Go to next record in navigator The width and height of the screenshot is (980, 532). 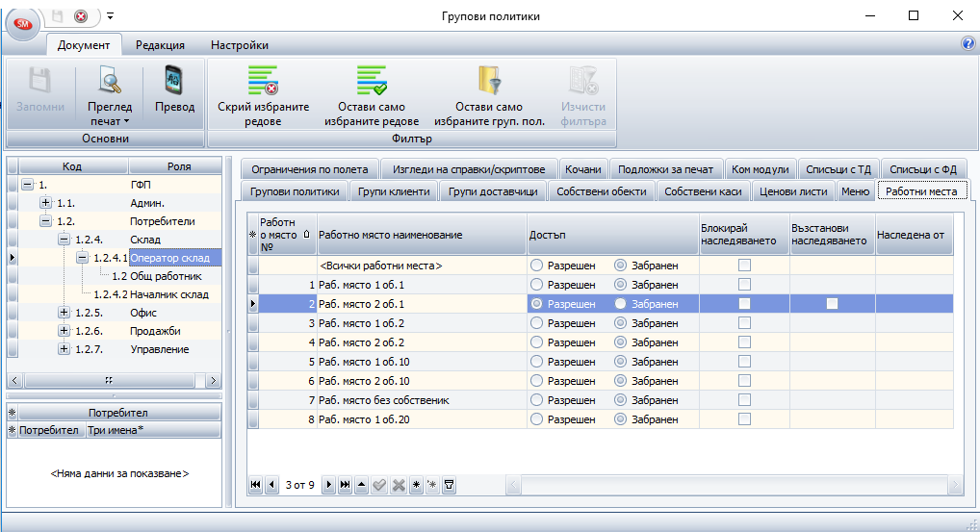tap(328, 485)
